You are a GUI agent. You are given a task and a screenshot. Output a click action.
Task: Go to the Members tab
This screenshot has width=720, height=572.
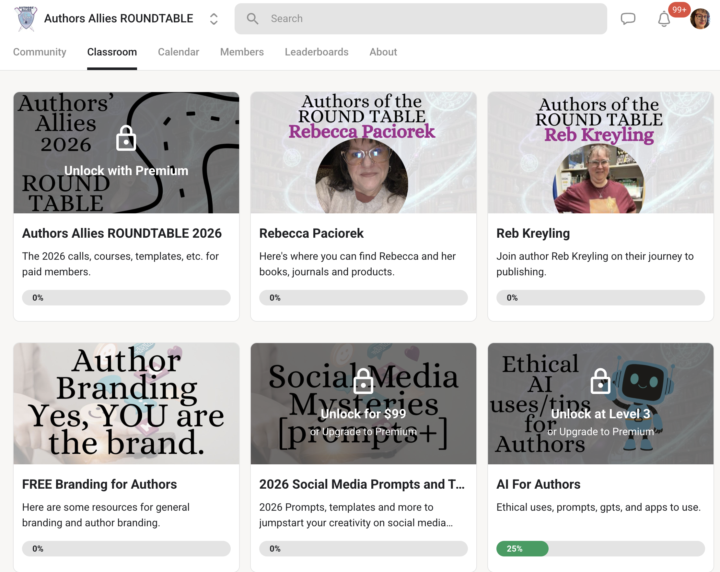point(242,52)
